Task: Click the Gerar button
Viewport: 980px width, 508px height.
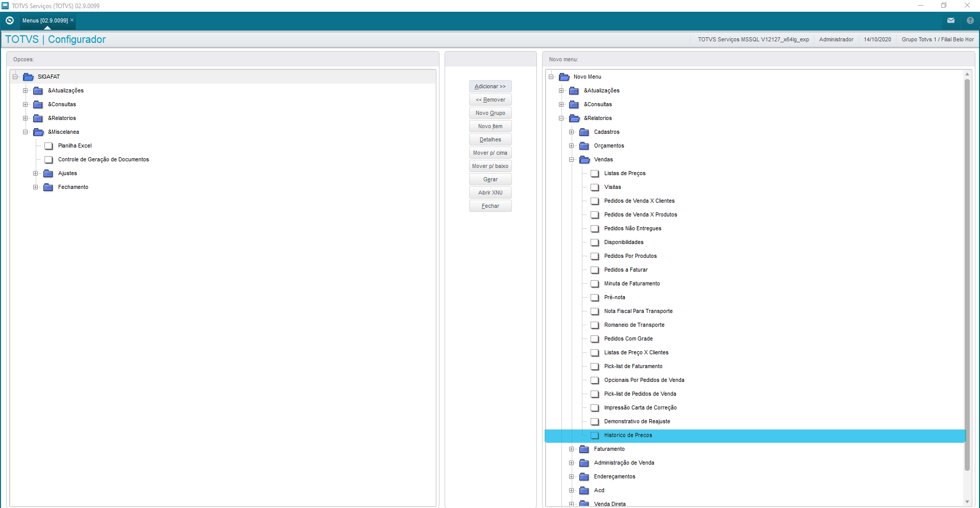Action: click(x=491, y=179)
